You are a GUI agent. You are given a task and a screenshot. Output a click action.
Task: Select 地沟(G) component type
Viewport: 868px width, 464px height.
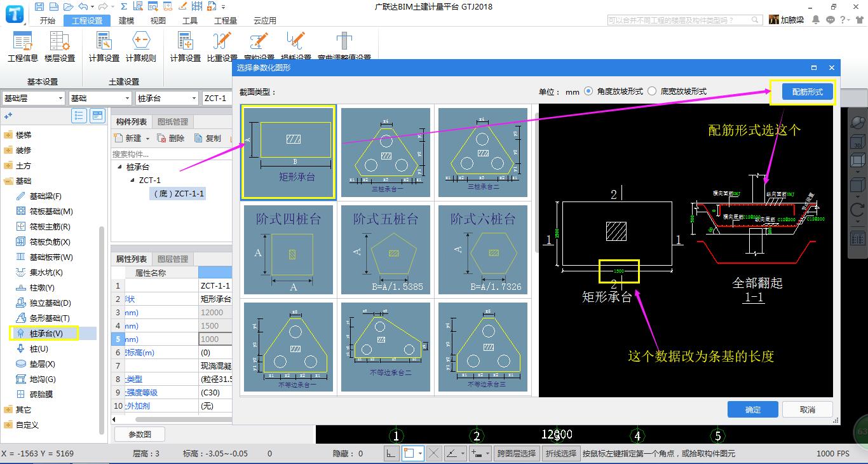click(x=43, y=379)
